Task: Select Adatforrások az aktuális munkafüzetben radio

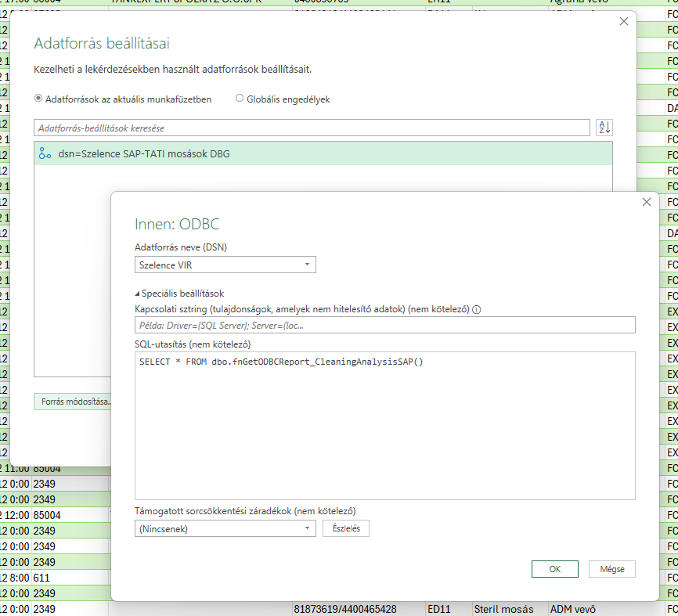Action: (x=39, y=99)
